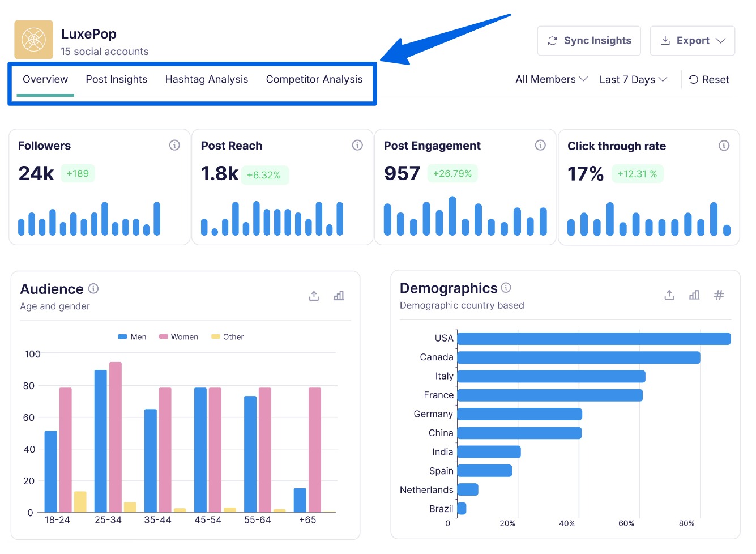
Task: Select the chart type icon in Audience panel
Action: [339, 295]
